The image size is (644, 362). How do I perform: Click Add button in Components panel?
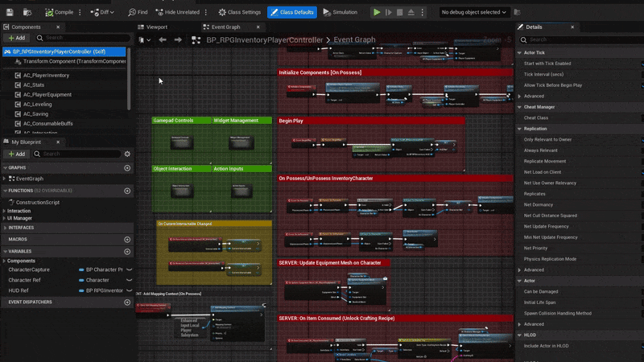17,38
